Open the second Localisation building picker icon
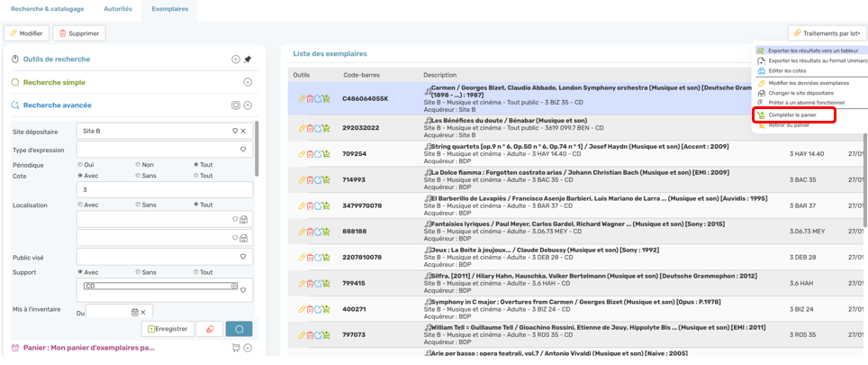868x365 pixels. (x=243, y=238)
